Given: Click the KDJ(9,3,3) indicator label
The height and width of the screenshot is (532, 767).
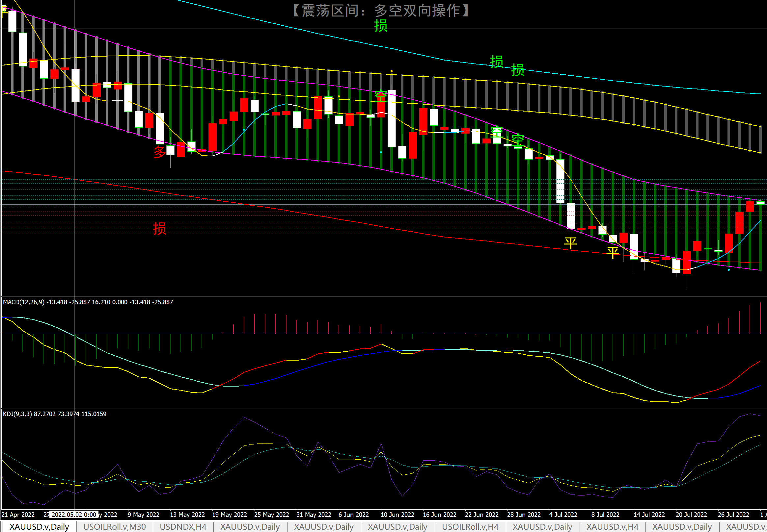Looking at the screenshot, I should 17,414.
